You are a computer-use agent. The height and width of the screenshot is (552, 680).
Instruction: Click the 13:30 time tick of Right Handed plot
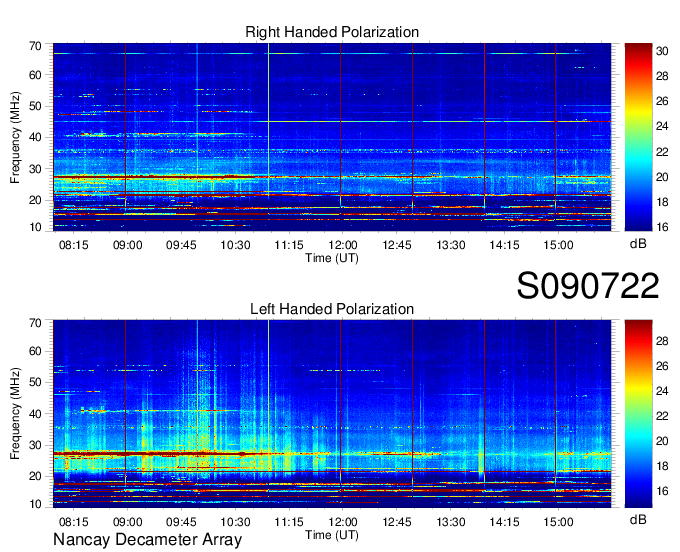(451, 245)
